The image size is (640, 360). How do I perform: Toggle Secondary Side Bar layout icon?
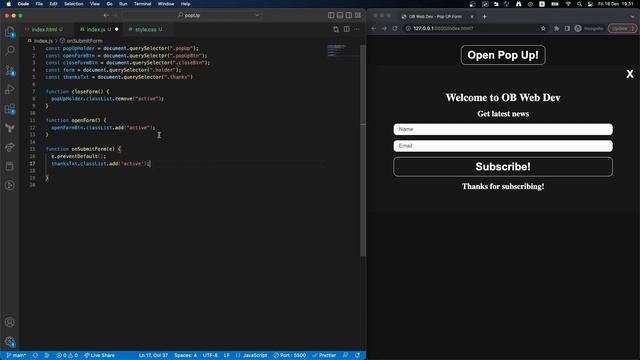point(349,15)
